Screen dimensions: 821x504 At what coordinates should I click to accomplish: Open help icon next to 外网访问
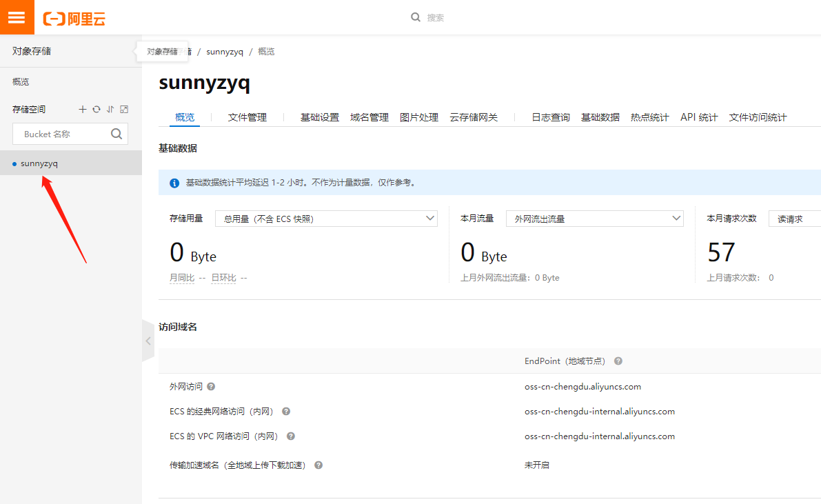tap(211, 387)
